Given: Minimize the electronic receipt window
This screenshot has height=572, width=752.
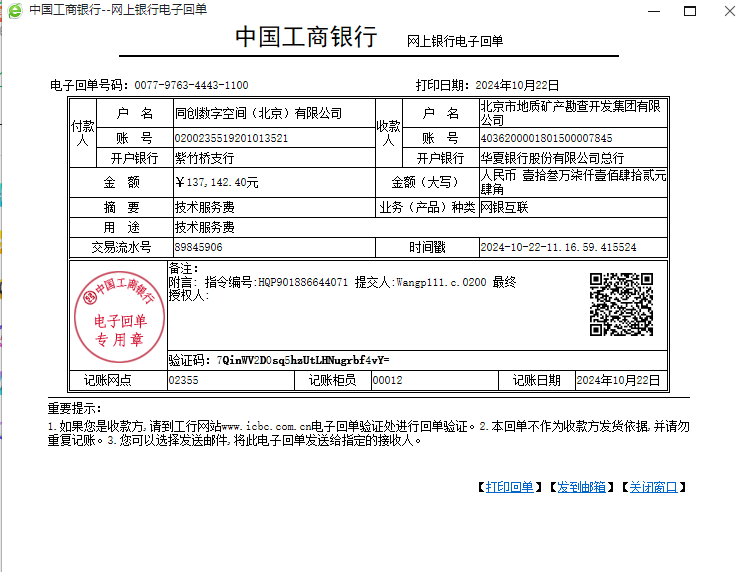Looking at the screenshot, I should [654, 11].
